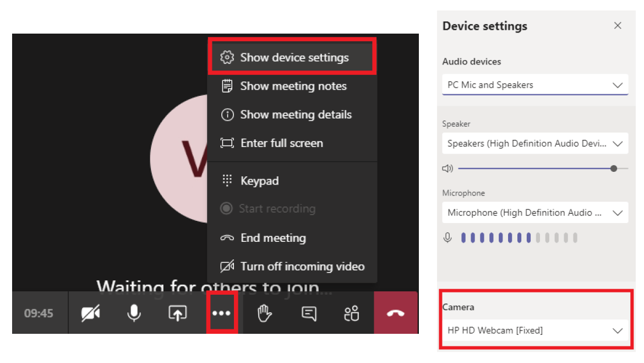This screenshot has height=363, width=644.
Task: Expand the Microphone device dropdown
Action: [535, 213]
